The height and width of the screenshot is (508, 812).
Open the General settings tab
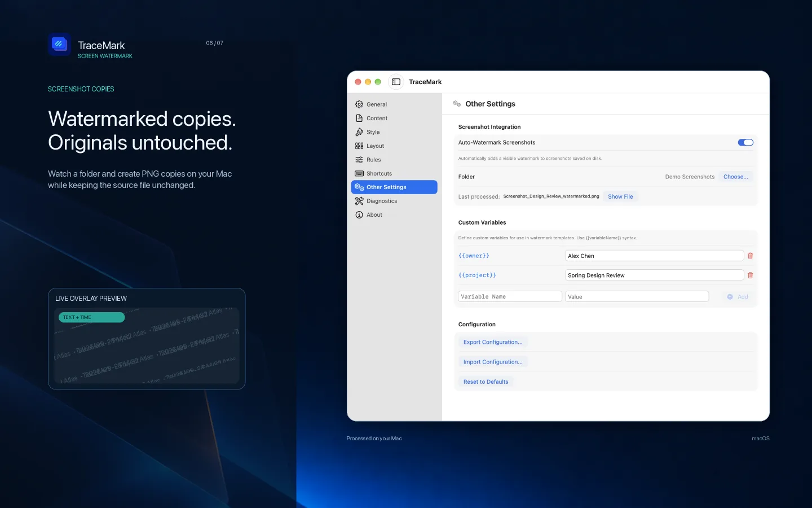[394, 104]
